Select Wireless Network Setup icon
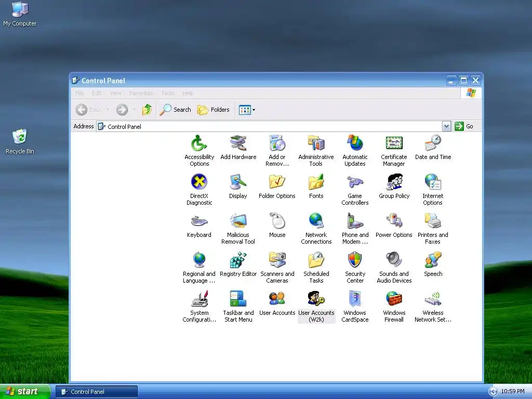This screenshot has height=399, width=532. point(433,307)
